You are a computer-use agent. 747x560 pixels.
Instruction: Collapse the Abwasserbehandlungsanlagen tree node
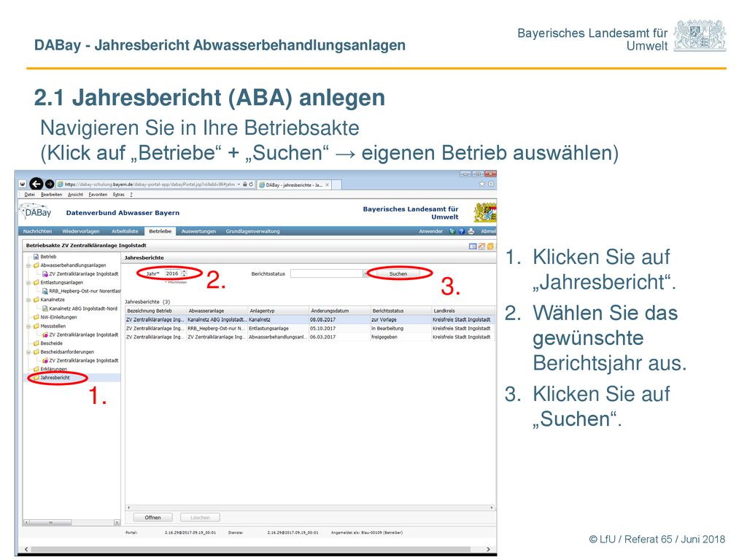[x=28, y=265]
